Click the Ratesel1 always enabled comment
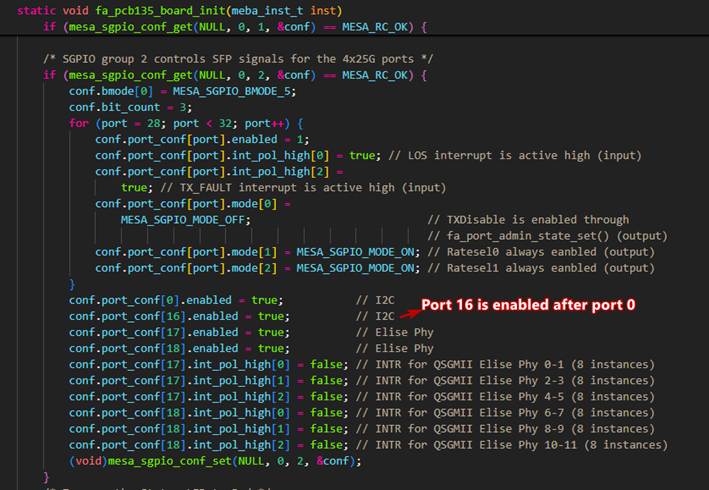The height and width of the screenshot is (490, 709). point(541,268)
